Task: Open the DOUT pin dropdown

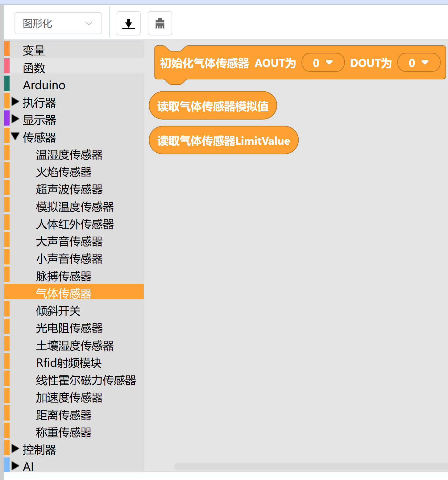Action: (419, 63)
